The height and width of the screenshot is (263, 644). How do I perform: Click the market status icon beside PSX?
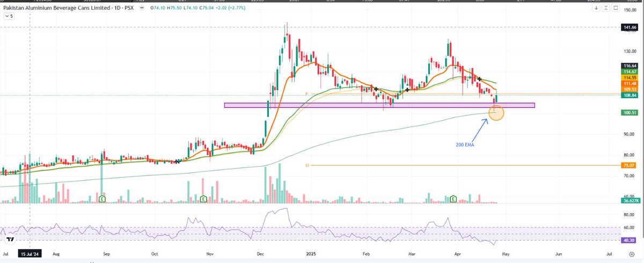coord(141,8)
